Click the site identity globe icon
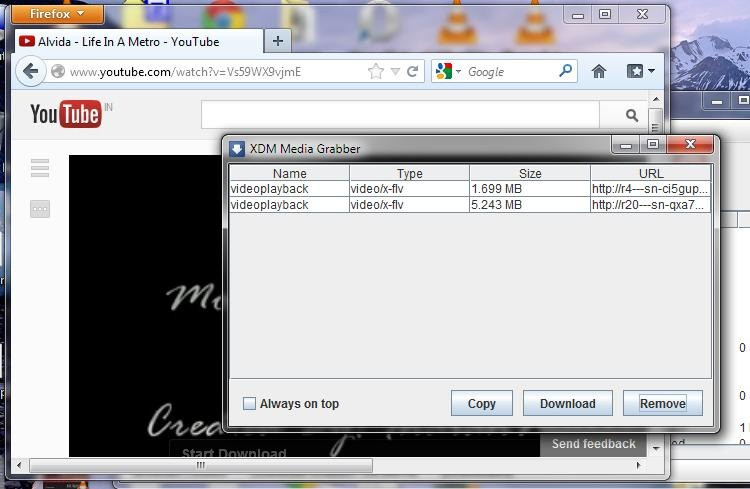Screen dimensions: 750x489 (58, 72)
